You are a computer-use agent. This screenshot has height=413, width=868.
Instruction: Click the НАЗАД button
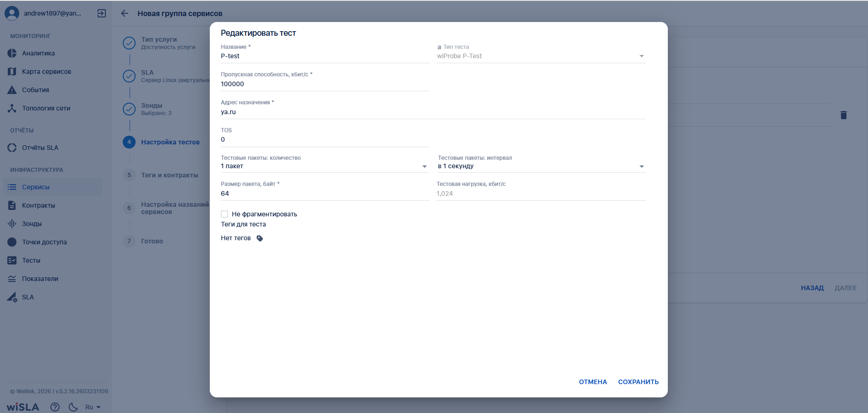point(812,288)
